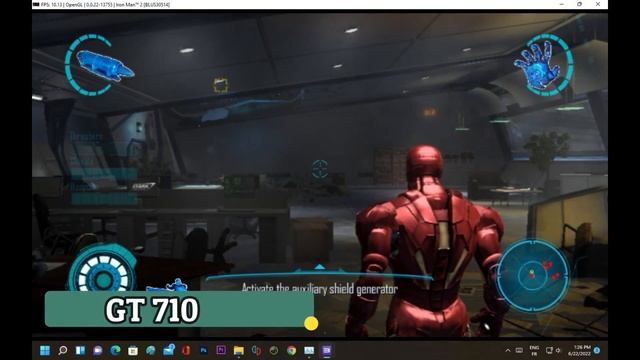
Task: Click 'Activate the auxiliary shield generator' objective text
Action: click(320, 289)
